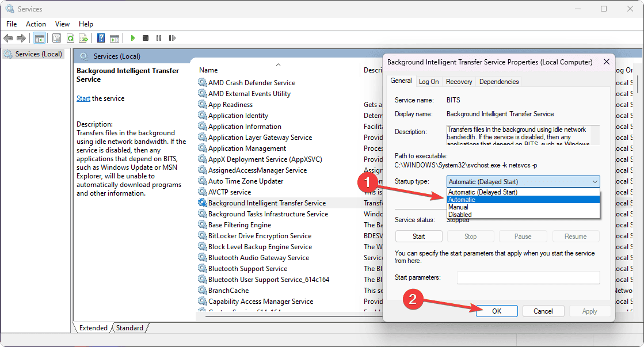Screen dimensions: 644x347
Task: Click the Pause Service toolbar icon
Action: (x=158, y=38)
